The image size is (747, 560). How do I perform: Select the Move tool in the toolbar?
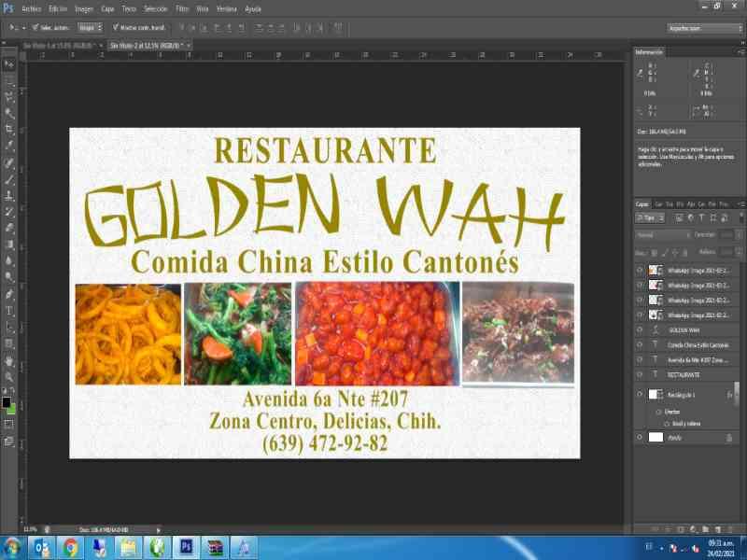(9, 64)
